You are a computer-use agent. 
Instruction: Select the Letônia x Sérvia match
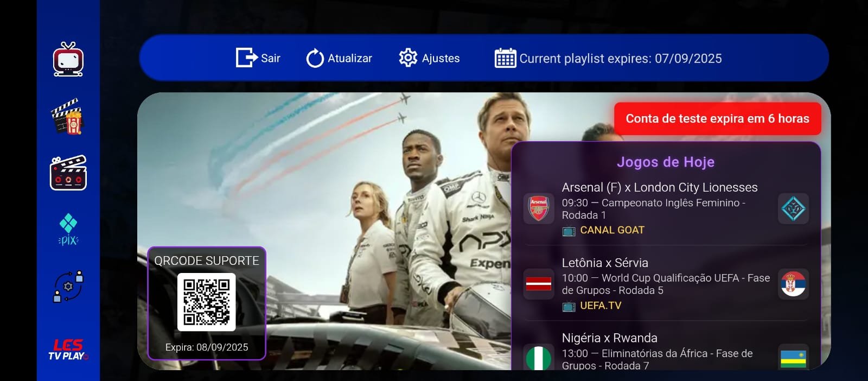(605, 263)
